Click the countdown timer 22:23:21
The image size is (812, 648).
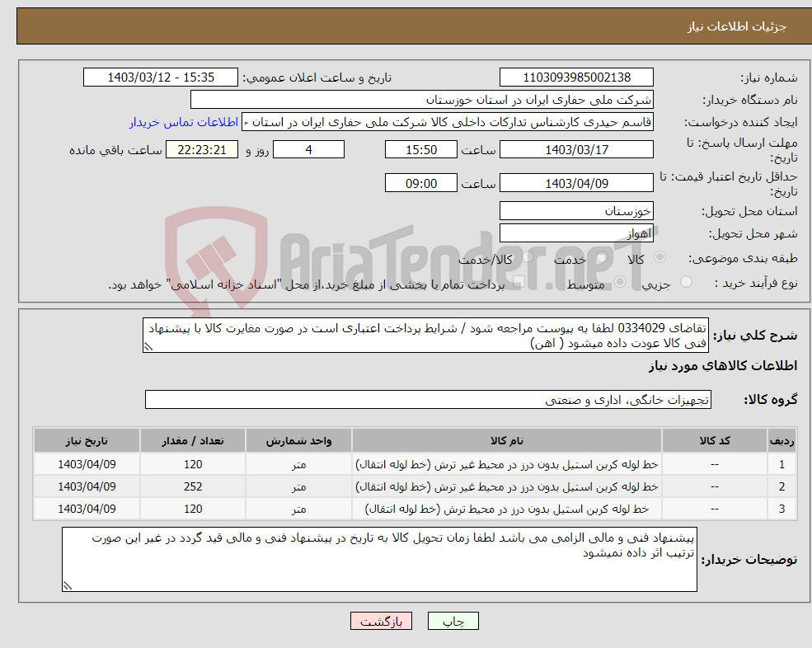click(x=202, y=150)
